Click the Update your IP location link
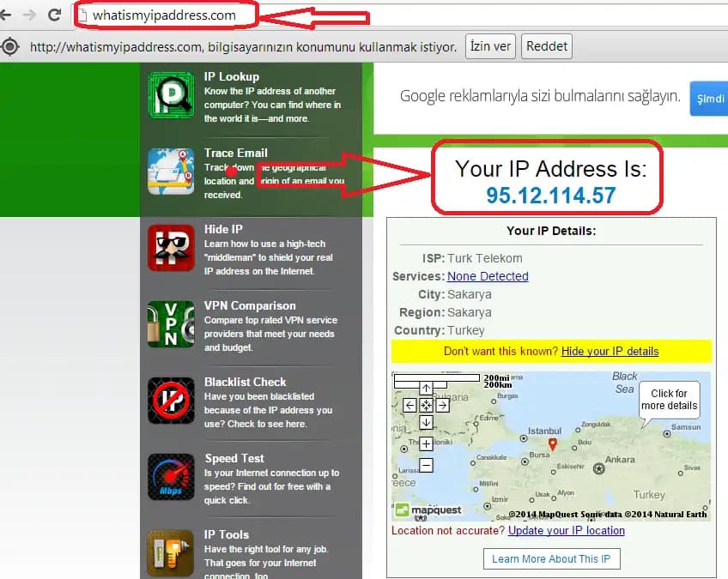 [x=566, y=530]
